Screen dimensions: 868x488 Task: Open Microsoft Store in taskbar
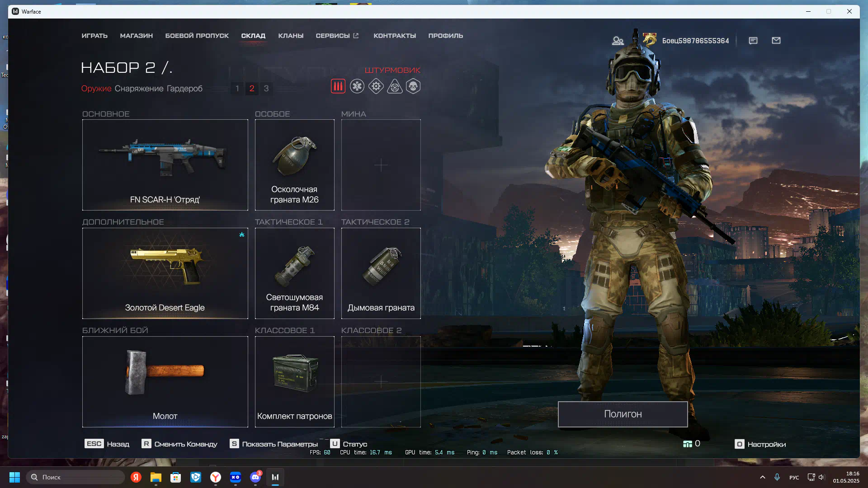coord(176,477)
